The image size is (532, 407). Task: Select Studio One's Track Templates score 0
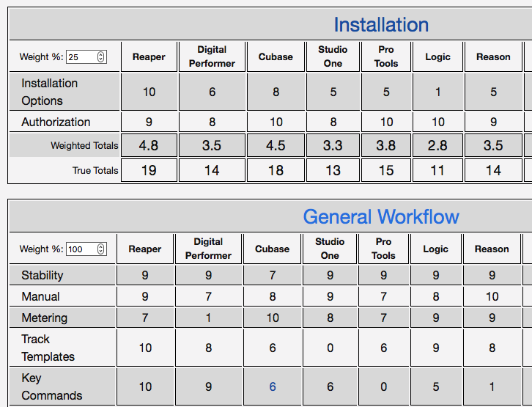(x=330, y=348)
